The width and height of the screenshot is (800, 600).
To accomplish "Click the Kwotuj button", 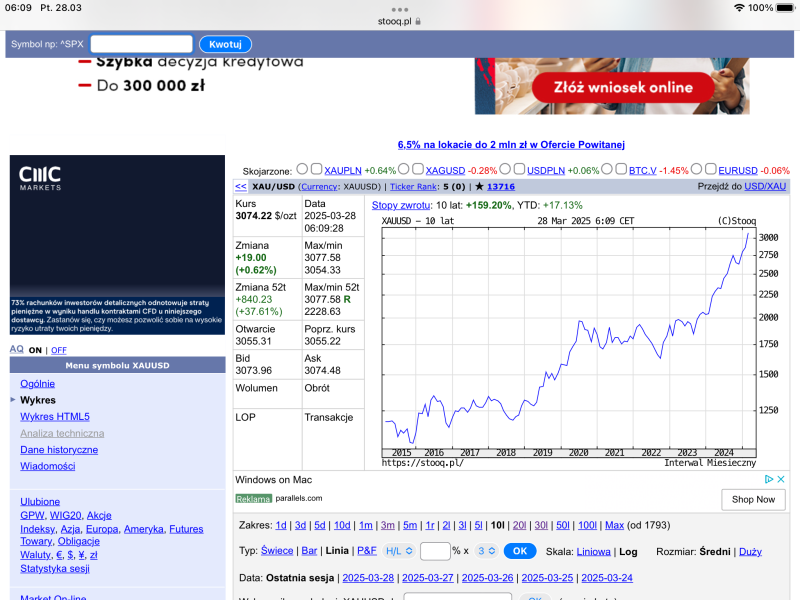I will pos(225,44).
